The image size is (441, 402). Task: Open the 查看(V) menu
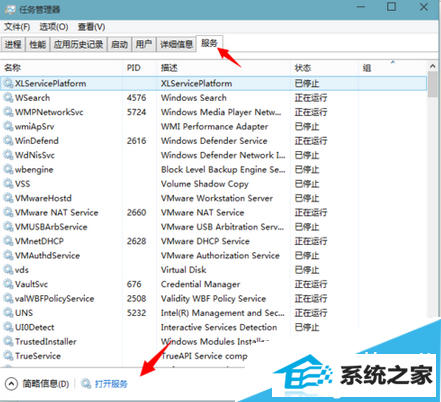(x=91, y=27)
